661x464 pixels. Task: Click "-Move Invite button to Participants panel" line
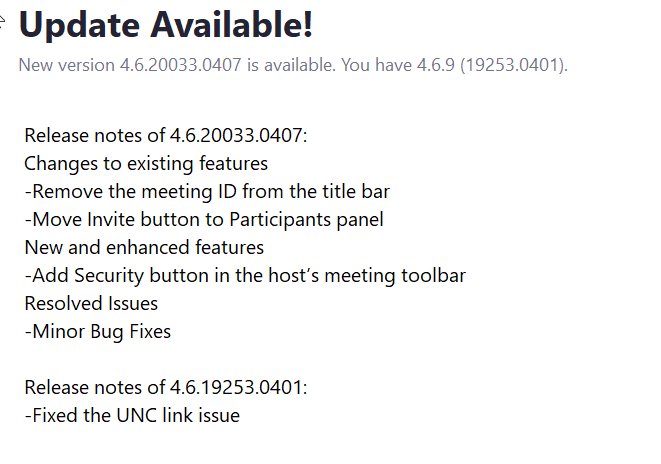point(204,220)
